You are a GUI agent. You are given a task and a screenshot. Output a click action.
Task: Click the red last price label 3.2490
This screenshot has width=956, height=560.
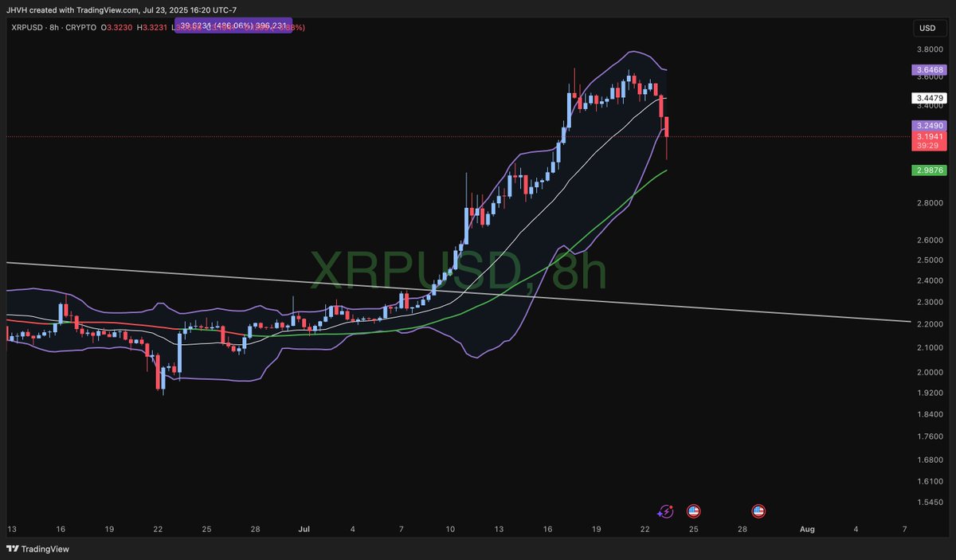tap(929, 126)
